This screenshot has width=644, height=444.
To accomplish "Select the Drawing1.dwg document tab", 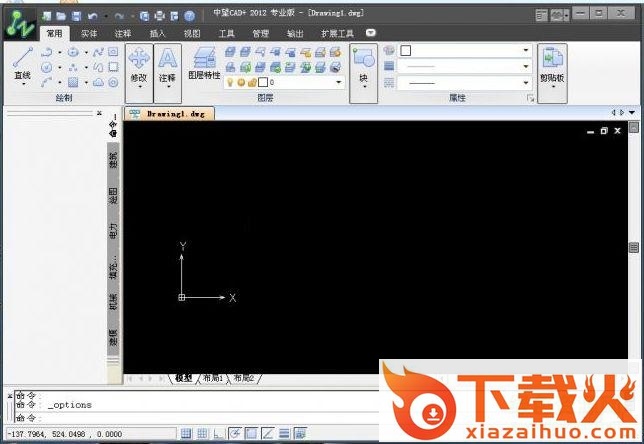I will [x=170, y=114].
